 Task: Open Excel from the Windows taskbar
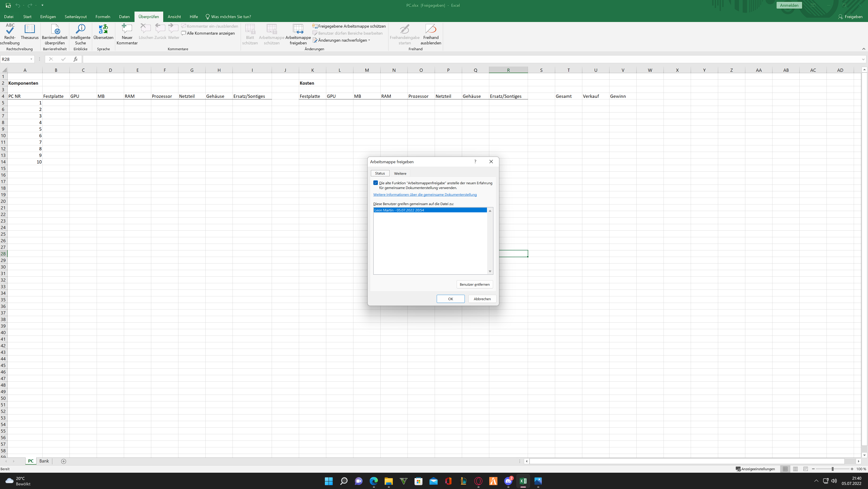point(523,481)
